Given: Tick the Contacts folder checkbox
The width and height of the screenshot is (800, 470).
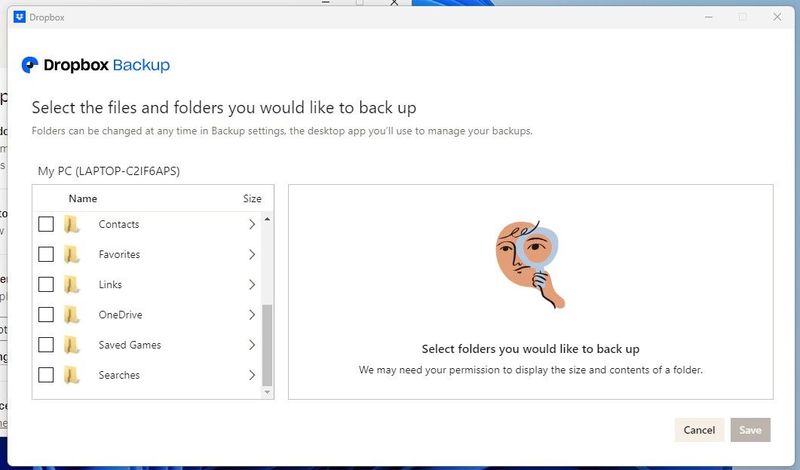Looking at the screenshot, I should point(46,224).
